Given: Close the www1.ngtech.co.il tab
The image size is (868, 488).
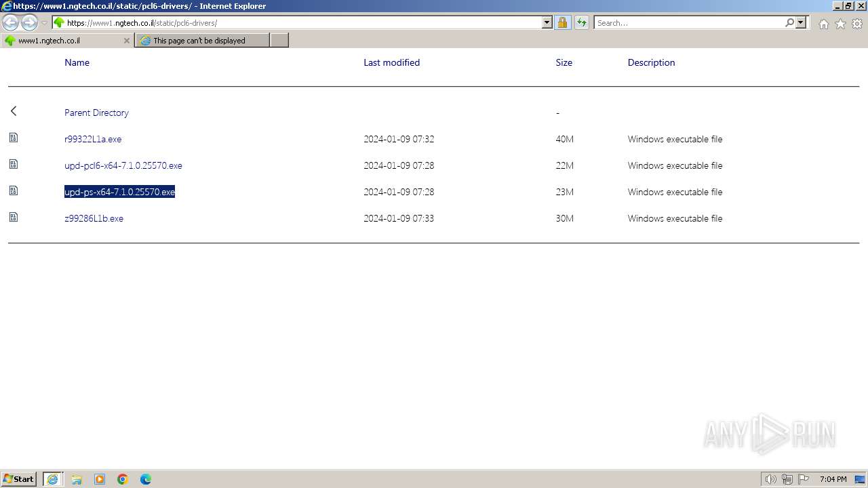Looking at the screenshot, I should click(x=126, y=41).
